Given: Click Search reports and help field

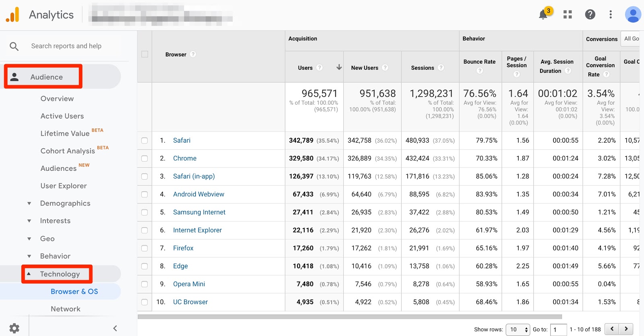Looking at the screenshot, I should coord(66,46).
